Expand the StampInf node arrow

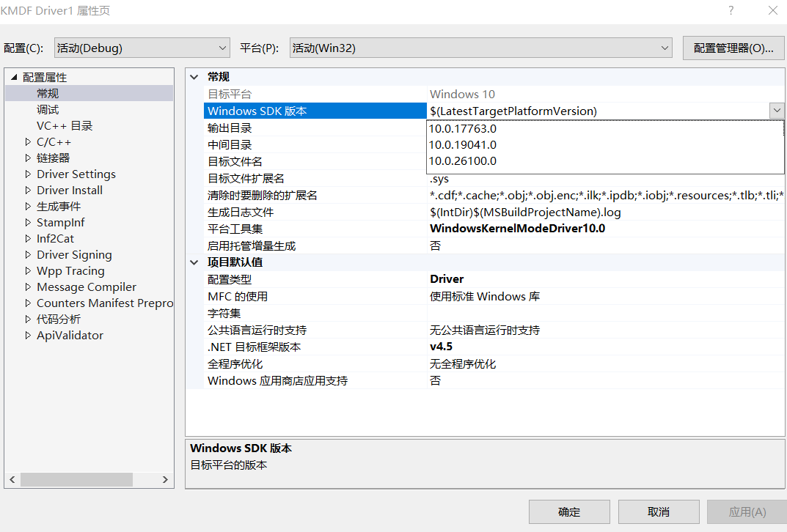click(28, 222)
